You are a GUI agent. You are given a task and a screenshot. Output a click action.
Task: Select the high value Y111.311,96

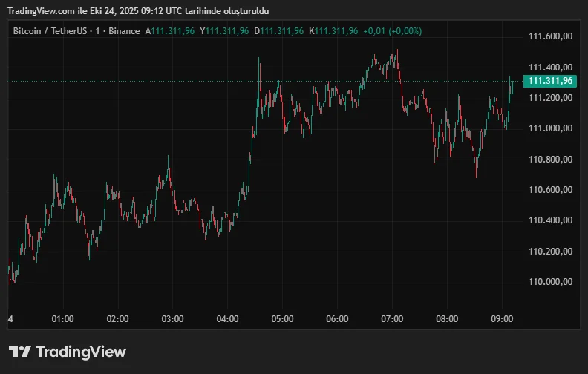pos(224,31)
